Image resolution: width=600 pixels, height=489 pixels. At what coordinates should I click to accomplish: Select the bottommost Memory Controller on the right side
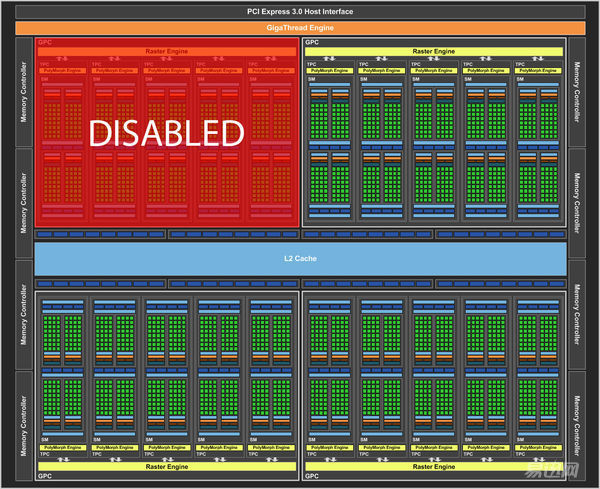[x=577, y=425]
